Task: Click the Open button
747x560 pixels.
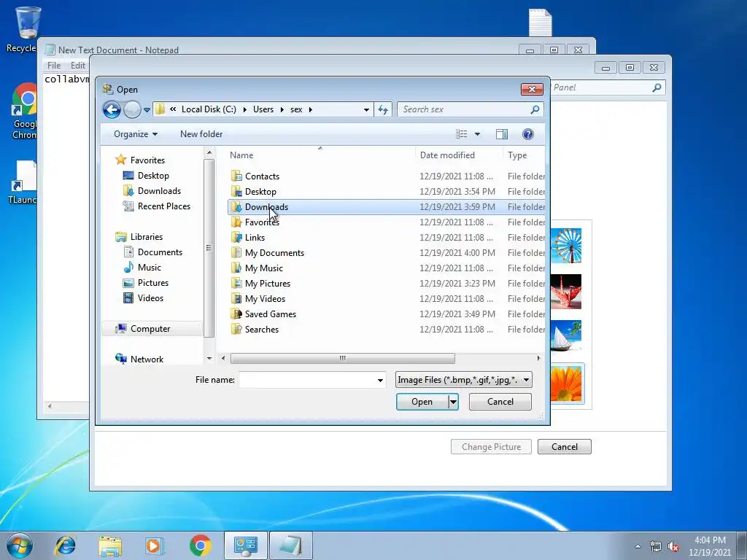Action: (422, 402)
